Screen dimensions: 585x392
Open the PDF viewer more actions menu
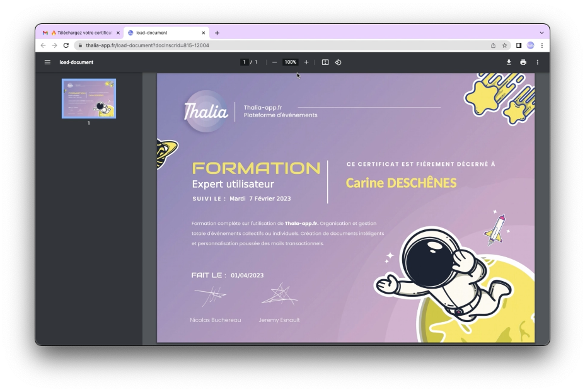tap(538, 62)
